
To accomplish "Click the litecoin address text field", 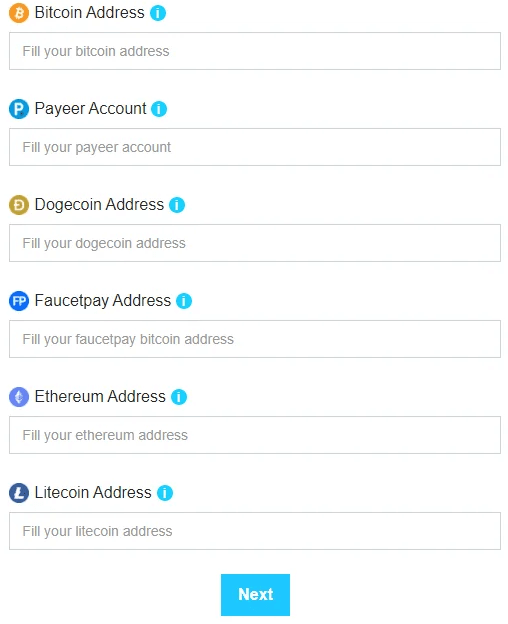I will (x=255, y=531).
